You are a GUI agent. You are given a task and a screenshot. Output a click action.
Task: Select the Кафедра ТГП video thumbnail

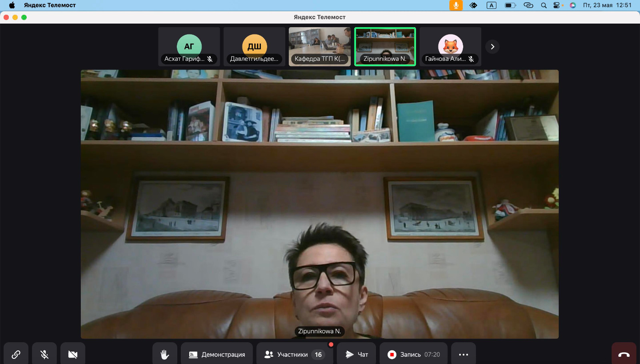320,47
